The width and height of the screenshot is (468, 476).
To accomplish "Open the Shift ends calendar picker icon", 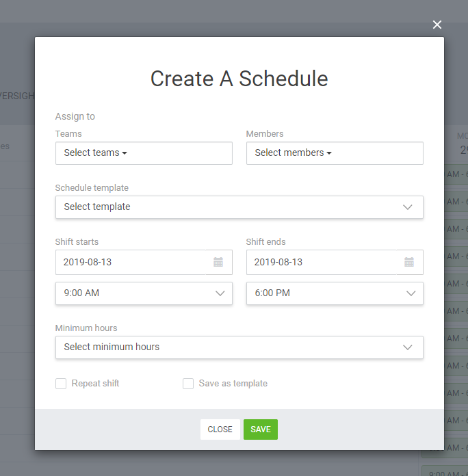I will point(409,263).
